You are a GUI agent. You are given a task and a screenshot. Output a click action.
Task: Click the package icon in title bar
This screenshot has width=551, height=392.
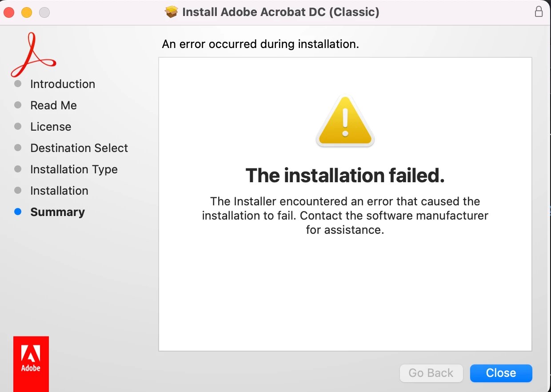tap(172, 12)
